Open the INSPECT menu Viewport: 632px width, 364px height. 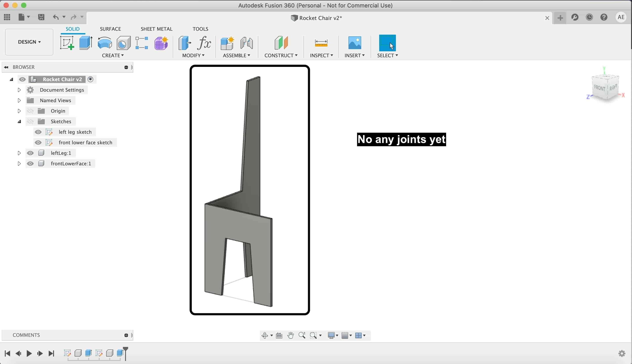pos(321,55)
